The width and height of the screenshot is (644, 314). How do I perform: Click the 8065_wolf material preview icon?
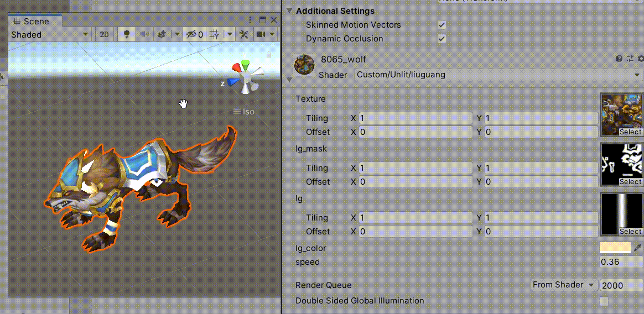[x=304, y=65]
